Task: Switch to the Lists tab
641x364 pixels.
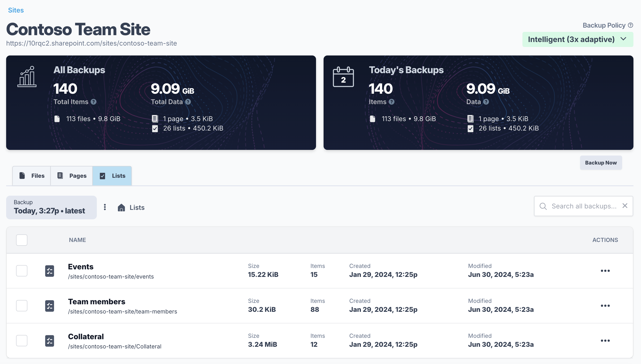Action: (112, 176)
